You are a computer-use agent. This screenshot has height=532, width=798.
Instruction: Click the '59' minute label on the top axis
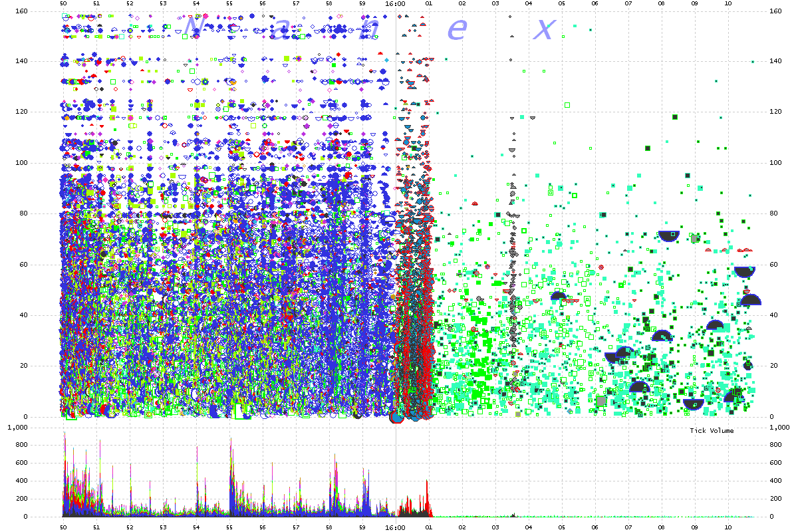click(362, 3)
